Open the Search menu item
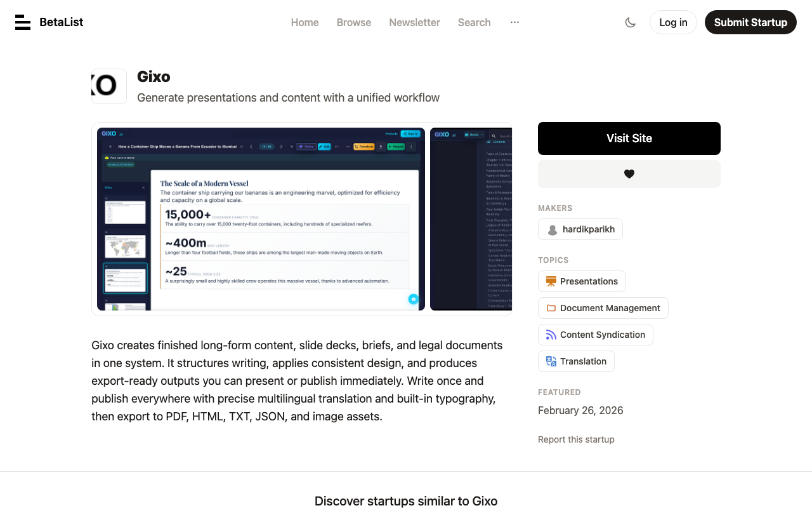 475,22
